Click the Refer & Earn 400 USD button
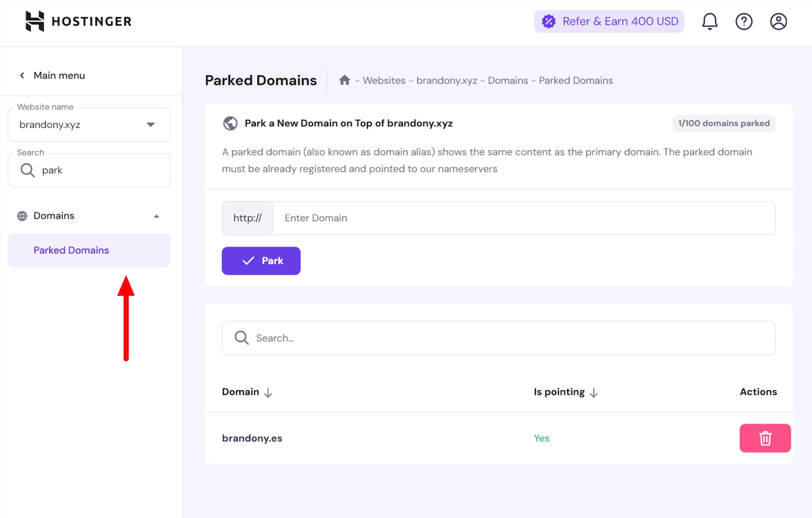 click(609, 21)
